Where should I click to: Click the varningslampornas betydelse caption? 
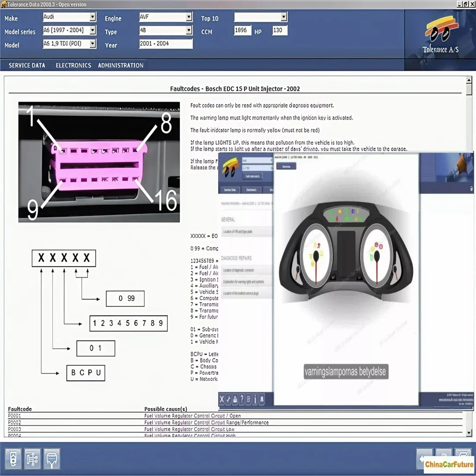346,372
